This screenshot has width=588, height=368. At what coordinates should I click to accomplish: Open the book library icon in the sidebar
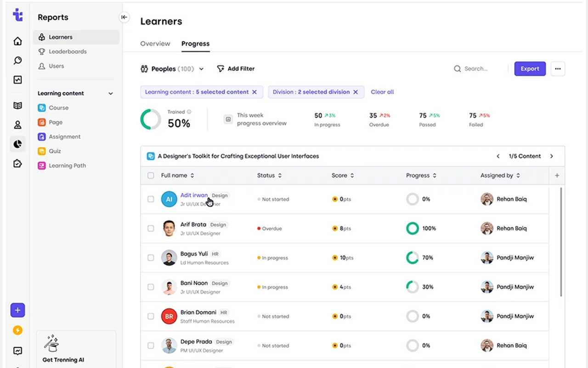pyautogui.click(x=17, y=105)
